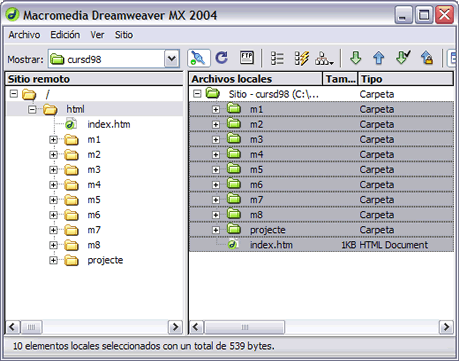Show the testing server view
The height and width of the screenshot is (361, 460).
tap(301, 58)
